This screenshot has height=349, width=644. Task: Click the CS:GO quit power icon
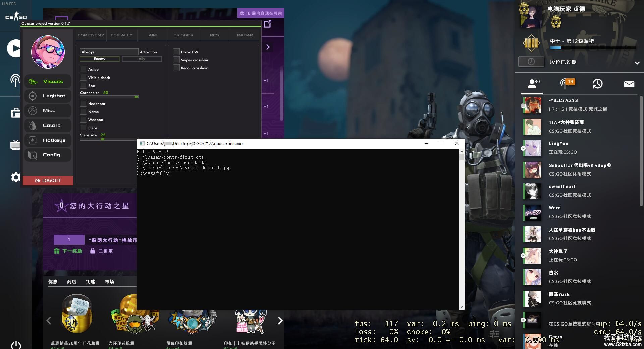click(16, 345)
